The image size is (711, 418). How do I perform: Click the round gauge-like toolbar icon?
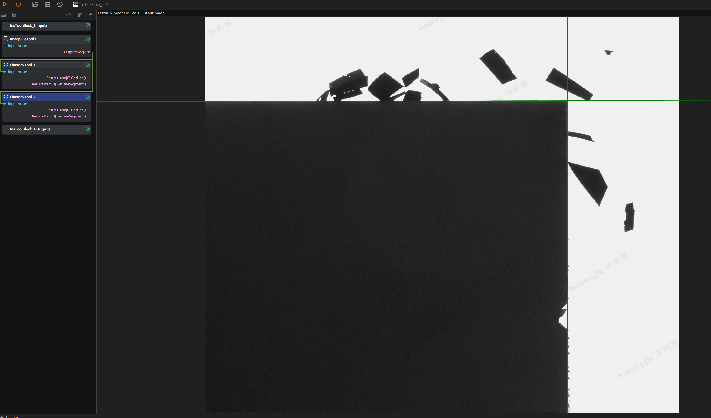pyautogui.click(x=60, y=5)
